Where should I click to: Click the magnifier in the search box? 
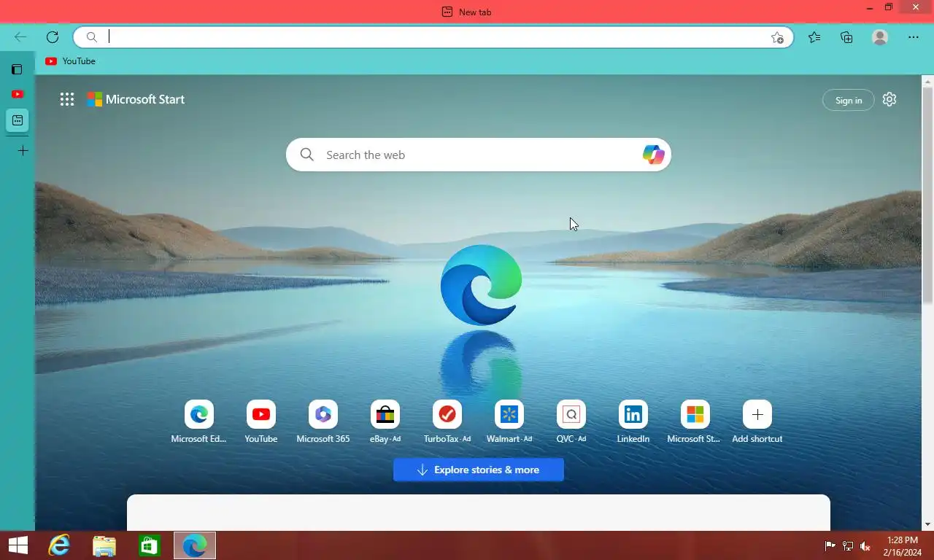307,155
